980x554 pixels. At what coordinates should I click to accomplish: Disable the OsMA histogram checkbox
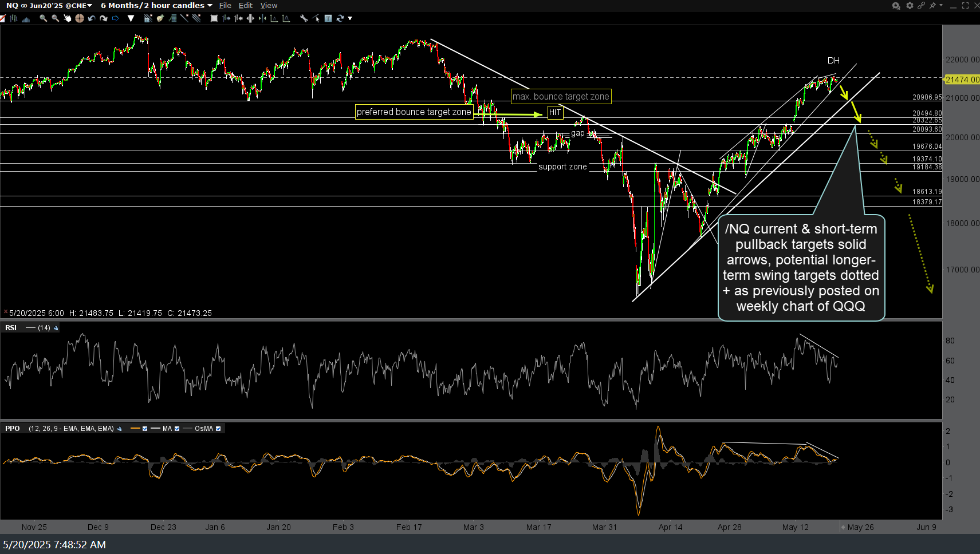tap(218, 429)
